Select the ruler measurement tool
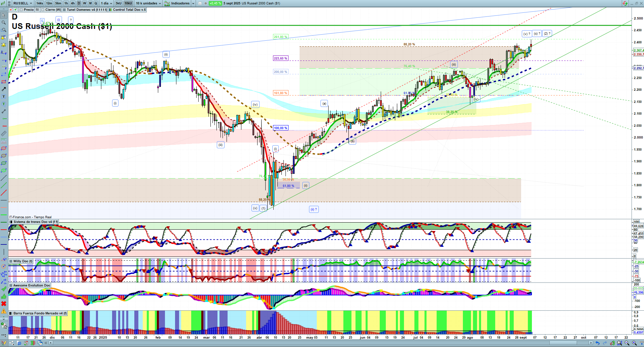 [x=4, y=133]
